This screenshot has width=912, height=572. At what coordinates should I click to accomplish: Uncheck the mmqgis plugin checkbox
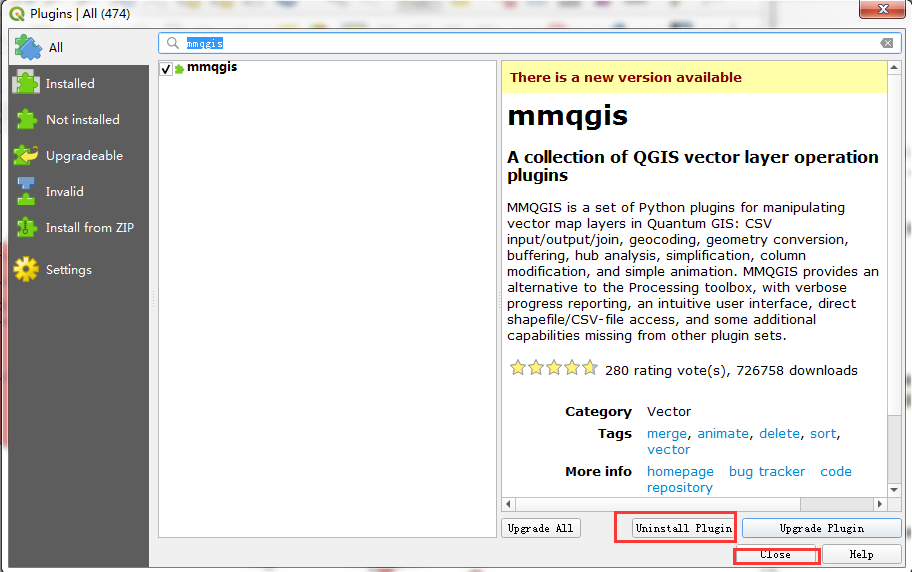[x=166, y=69]
